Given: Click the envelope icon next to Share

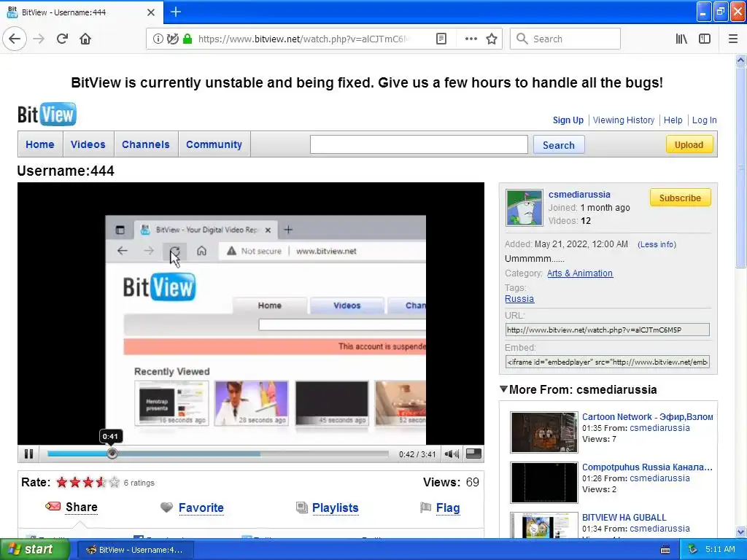Looking at the screenshot, I should [x=53, y=506].
